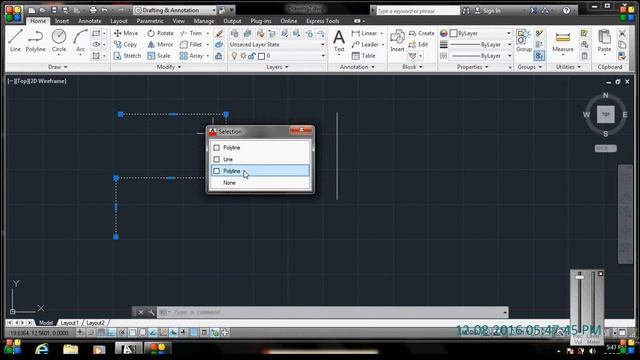Image resolution: width=640 pixels, height=360 pixels.
Task: Toggle Ortho Mode in status bar
Action: 111,333
